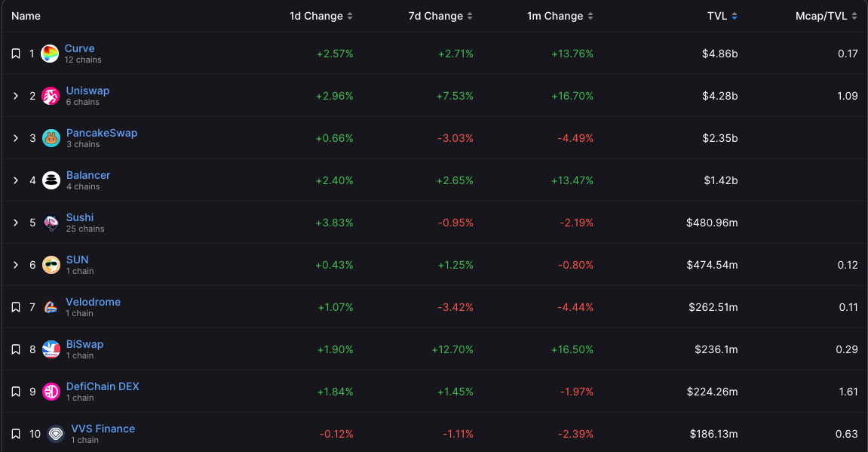Click the Velodrome logo icon
Image resolution: width=868 pixels, height=452 pixels.
[50, 306]
